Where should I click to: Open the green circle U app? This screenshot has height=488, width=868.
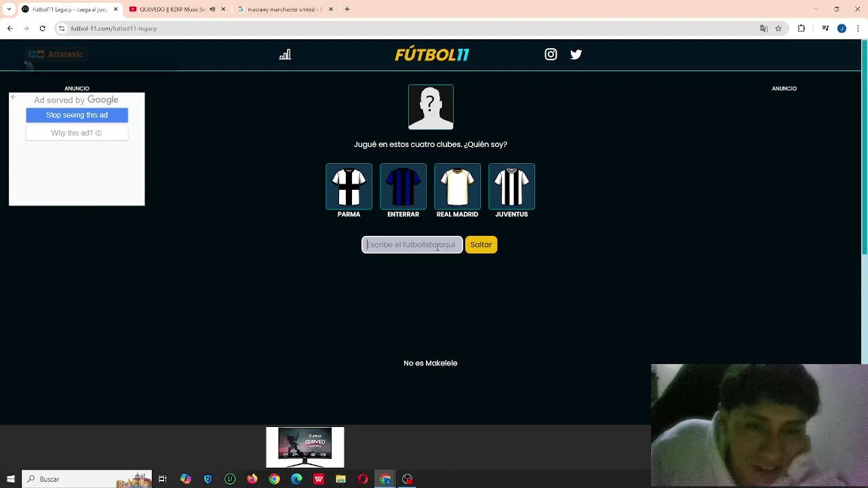point(230,479)
